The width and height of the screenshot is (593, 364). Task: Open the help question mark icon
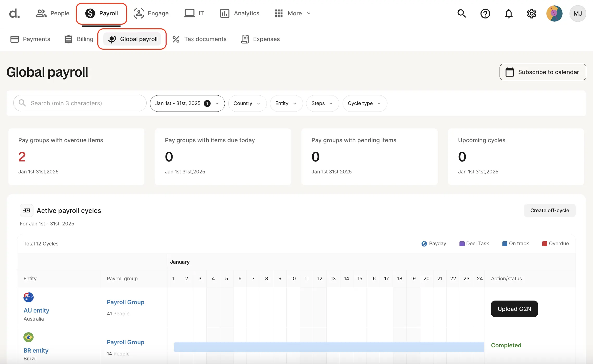pos(485,13)
